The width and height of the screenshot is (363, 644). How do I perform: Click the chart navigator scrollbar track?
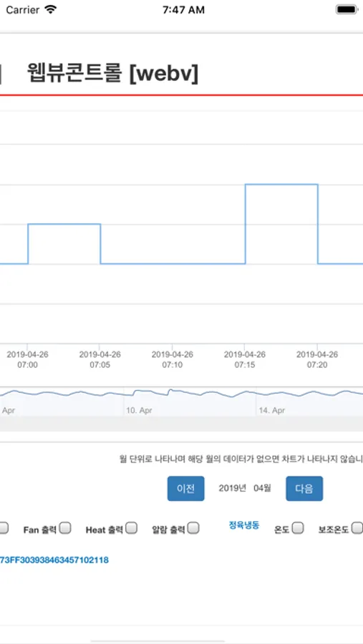(x=181, y=424)
